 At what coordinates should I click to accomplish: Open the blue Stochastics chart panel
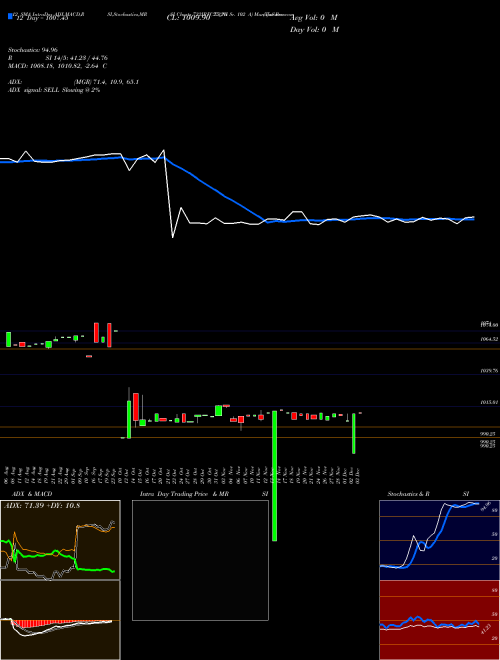pos(439,540)
